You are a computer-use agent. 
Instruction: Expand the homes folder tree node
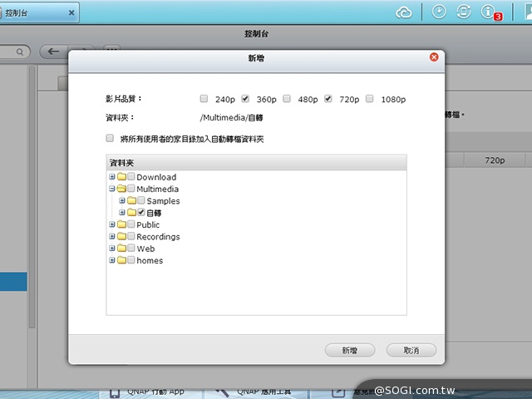(112, 260)
